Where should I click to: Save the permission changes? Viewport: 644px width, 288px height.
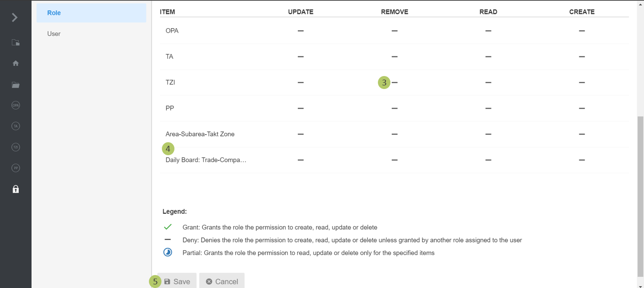point(177,281)
